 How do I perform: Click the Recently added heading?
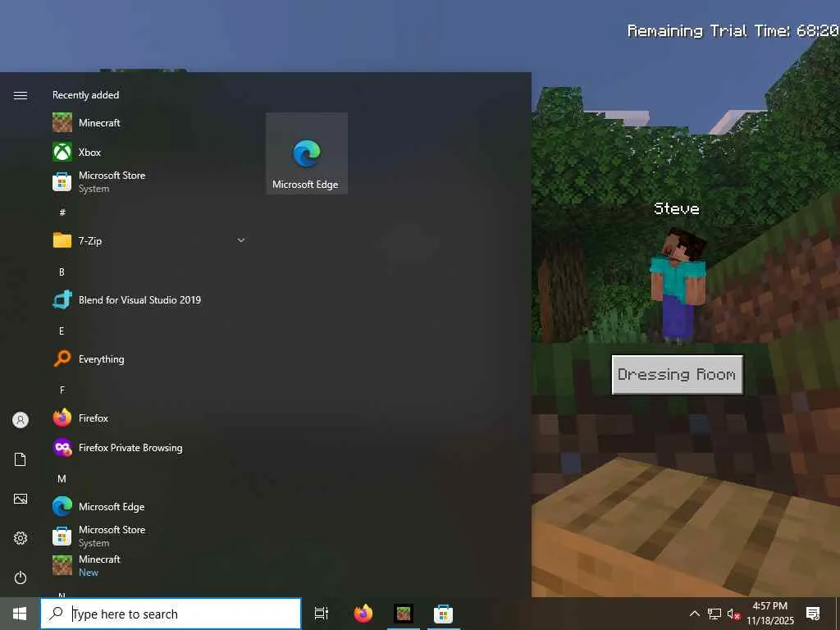coord(85,95)
